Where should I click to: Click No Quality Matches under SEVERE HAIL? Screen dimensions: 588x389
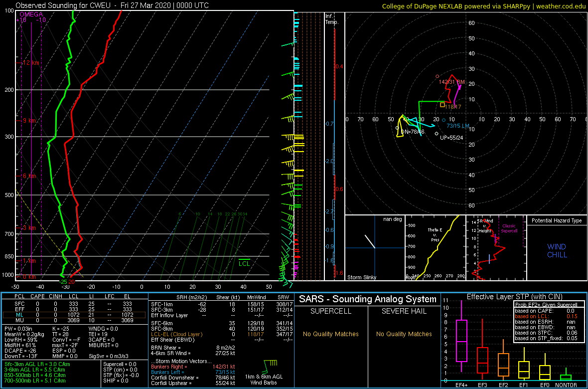coord(404,334)
